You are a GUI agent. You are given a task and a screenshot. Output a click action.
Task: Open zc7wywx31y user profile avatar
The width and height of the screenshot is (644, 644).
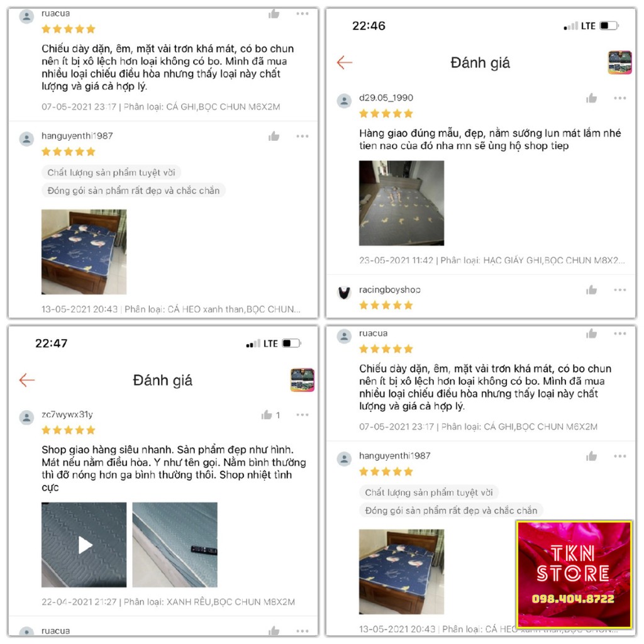click(26, 418)
